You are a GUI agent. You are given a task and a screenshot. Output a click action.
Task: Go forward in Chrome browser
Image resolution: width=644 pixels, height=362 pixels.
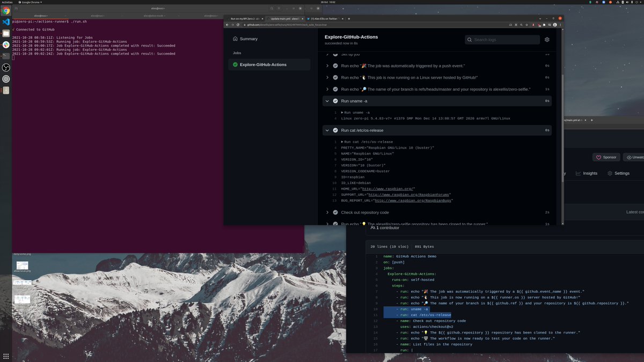(x=232, y=25)
